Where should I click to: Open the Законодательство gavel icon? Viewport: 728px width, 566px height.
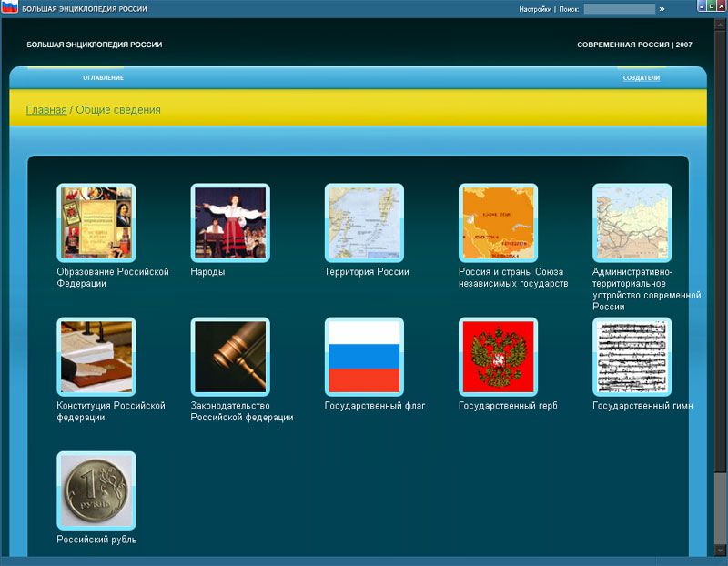(230, 357)
